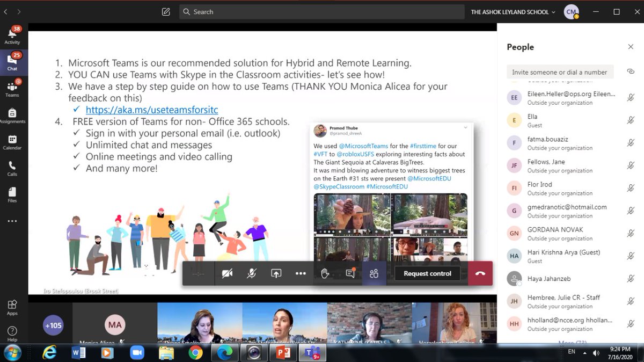Open Chat from the Teams sidebar
The image size is (644, 362).
12,62
